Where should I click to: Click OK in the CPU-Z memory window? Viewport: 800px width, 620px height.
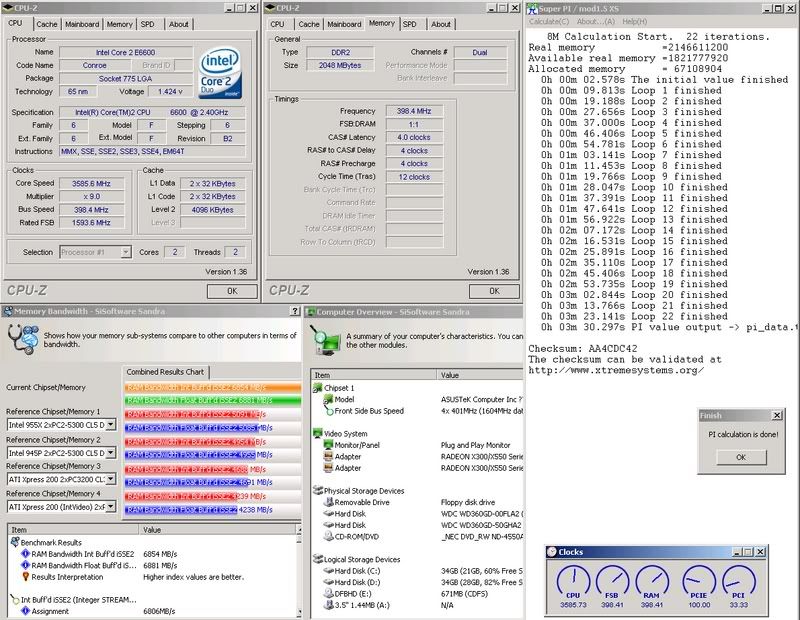point(494,291)
